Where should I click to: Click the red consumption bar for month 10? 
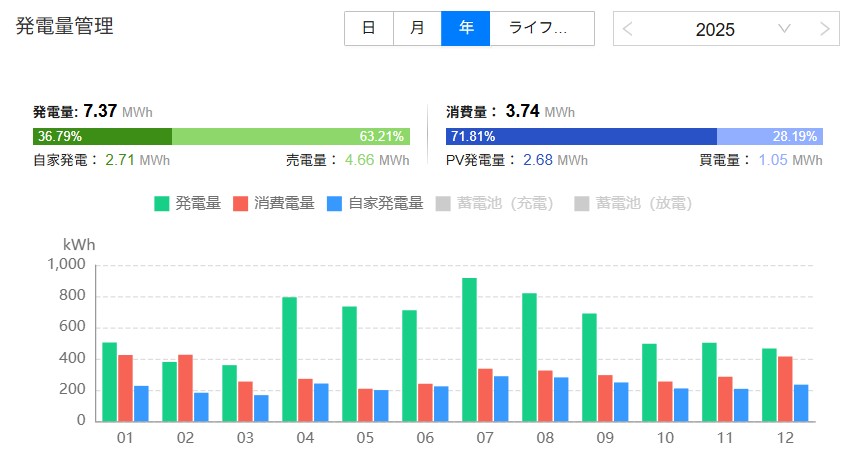(x=665, y=402)
